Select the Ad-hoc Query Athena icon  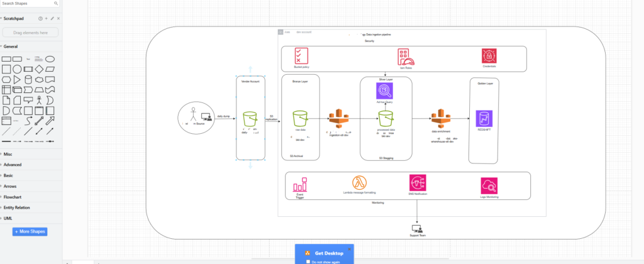click(384, 91)
